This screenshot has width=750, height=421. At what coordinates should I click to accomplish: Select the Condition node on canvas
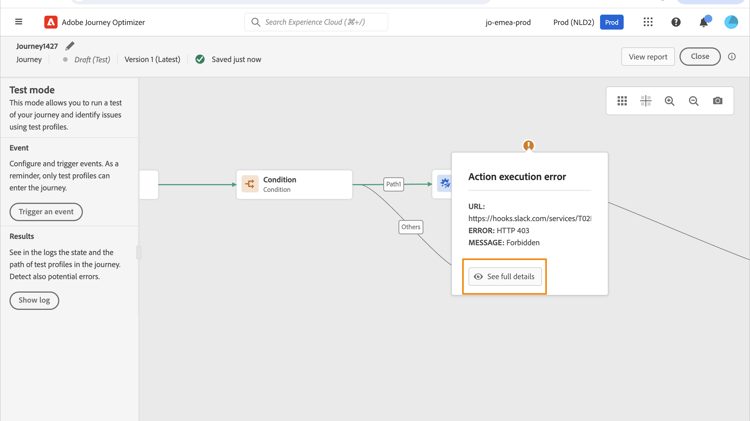click(294, 184)
